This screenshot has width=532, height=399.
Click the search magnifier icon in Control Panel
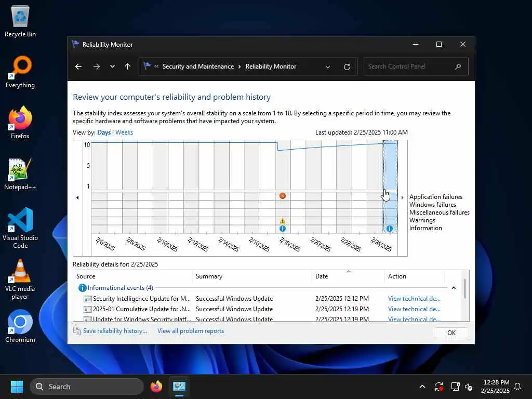(458, 66)
